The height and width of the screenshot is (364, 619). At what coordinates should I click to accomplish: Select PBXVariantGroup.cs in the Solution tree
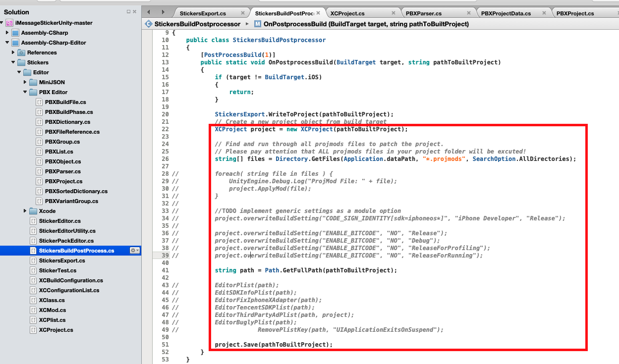71,201
